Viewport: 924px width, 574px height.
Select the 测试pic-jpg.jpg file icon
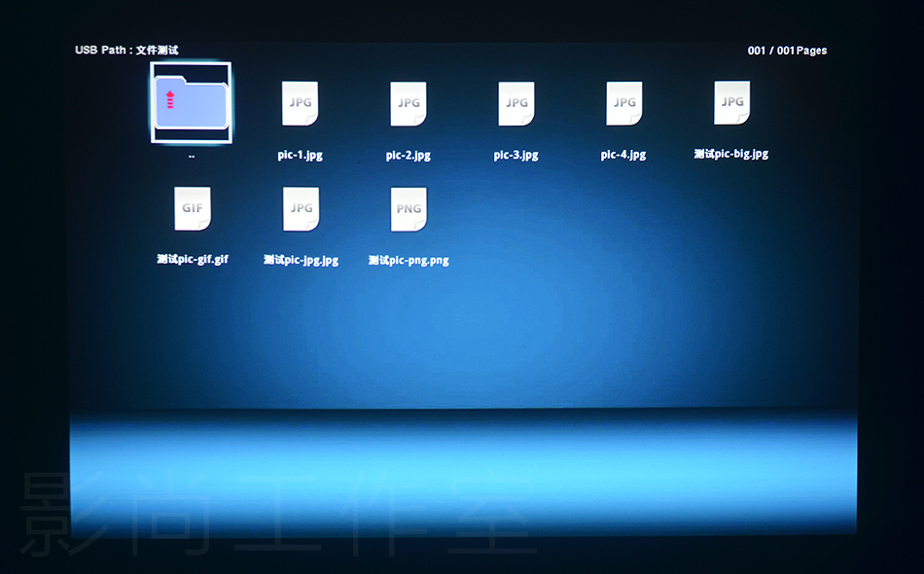coord(301,209)
